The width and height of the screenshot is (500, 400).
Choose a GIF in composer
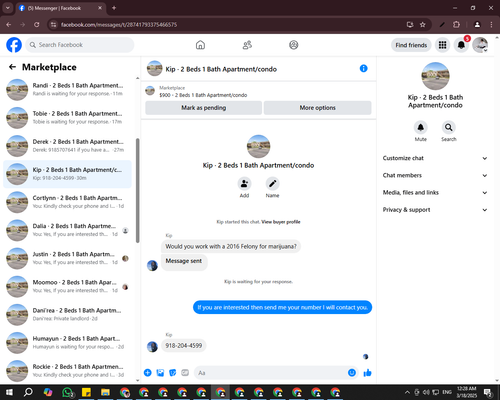[x=185, y=373]
